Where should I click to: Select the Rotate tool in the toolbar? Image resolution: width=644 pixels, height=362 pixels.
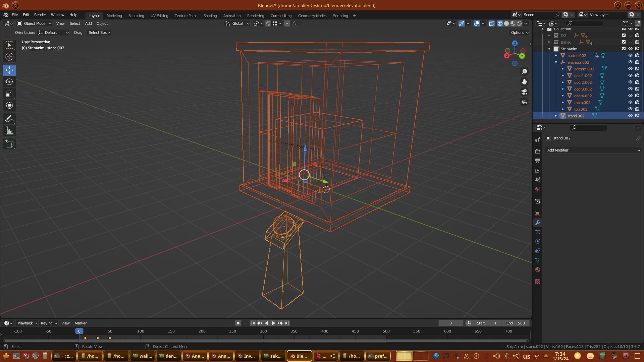pyautogui.click(x=9, y=82)
